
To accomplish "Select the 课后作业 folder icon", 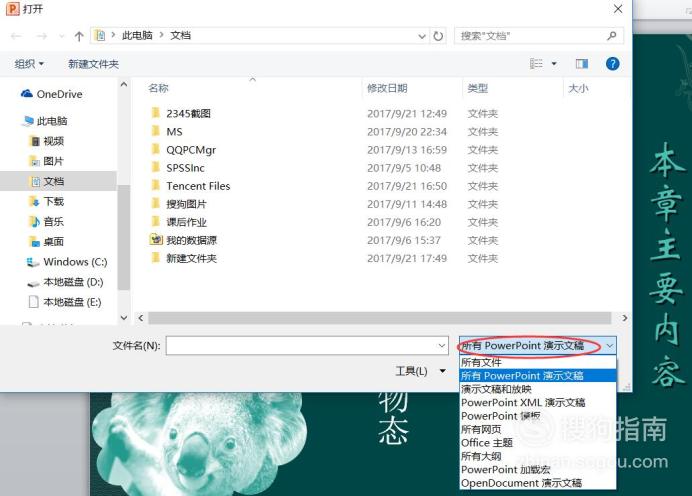I will 155,222.
